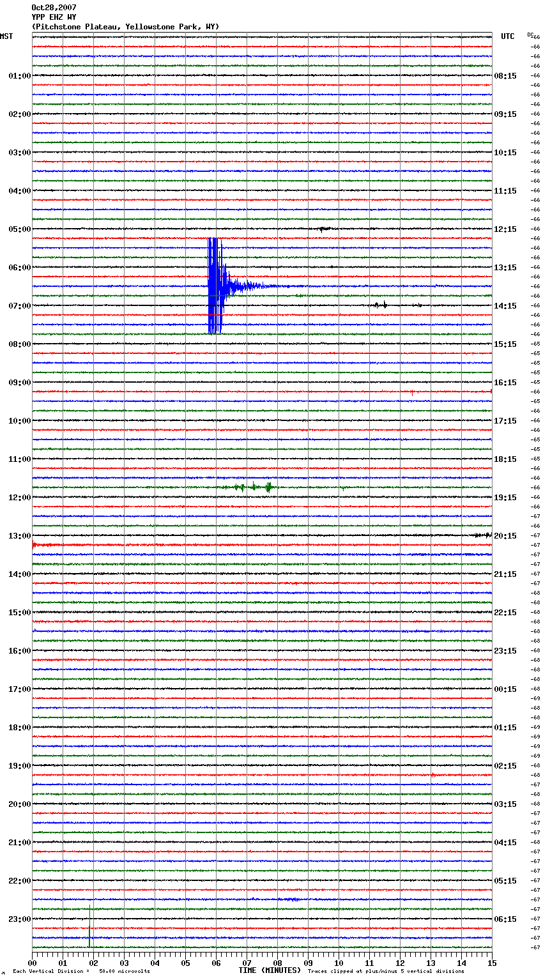Click the 18:00 MST time label
The image size is (543, 980).
point(19,728)
